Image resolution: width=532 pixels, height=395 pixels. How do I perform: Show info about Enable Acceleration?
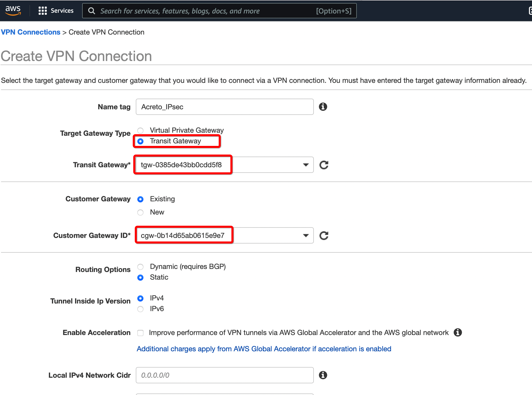pyautogui.click(x=458, y=332)
